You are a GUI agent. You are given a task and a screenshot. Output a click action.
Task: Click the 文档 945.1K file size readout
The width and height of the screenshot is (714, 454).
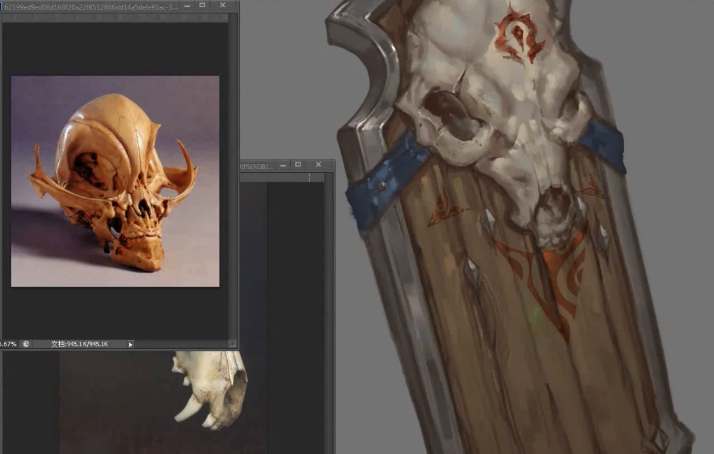coord(79,344)
